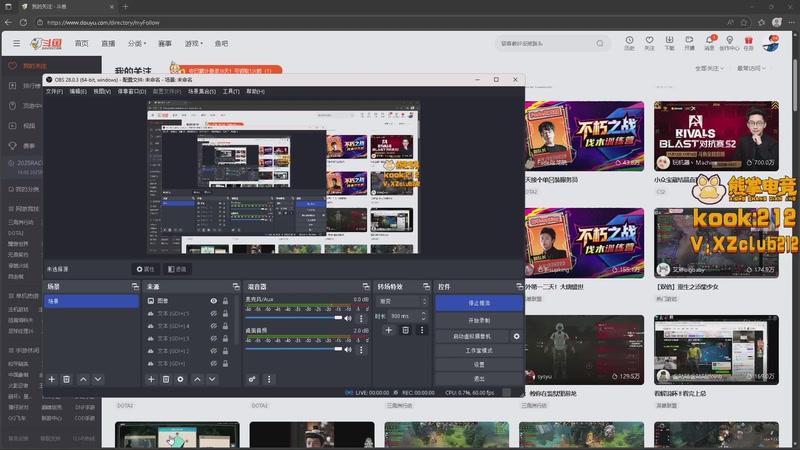800x450 pixels.
Task: Pop out the 来源 sources dock
Action: (236, 287)
